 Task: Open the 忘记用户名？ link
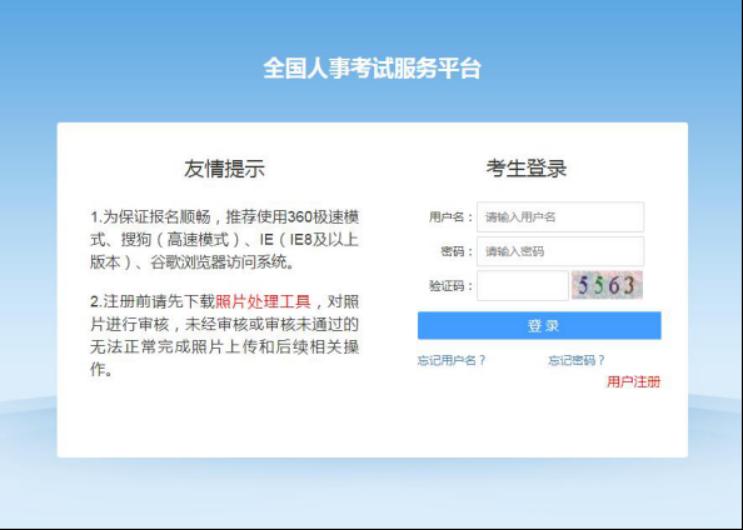point(451,360)
